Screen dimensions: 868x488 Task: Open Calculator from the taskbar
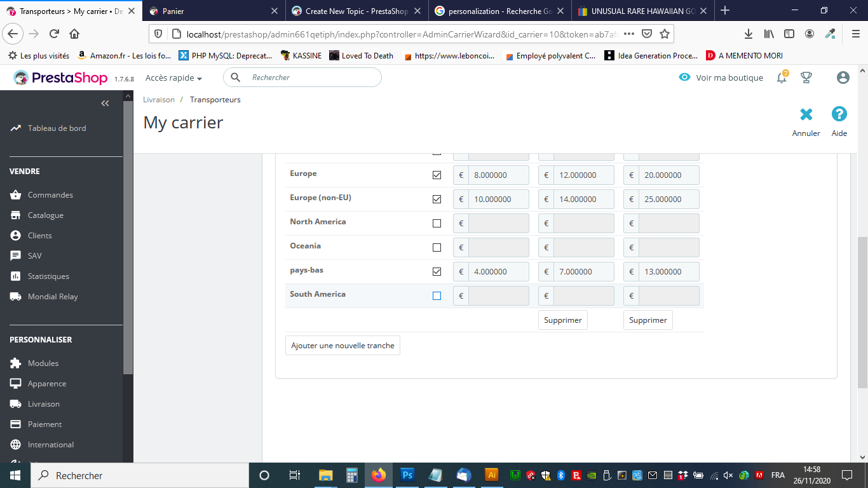352,475
